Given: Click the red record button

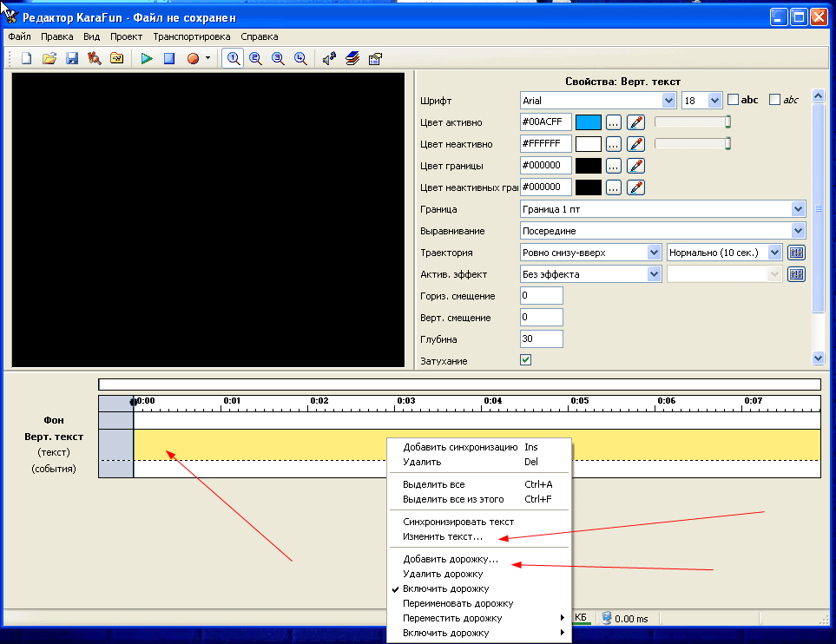Looking at the screenshot, I should point(193,59).
